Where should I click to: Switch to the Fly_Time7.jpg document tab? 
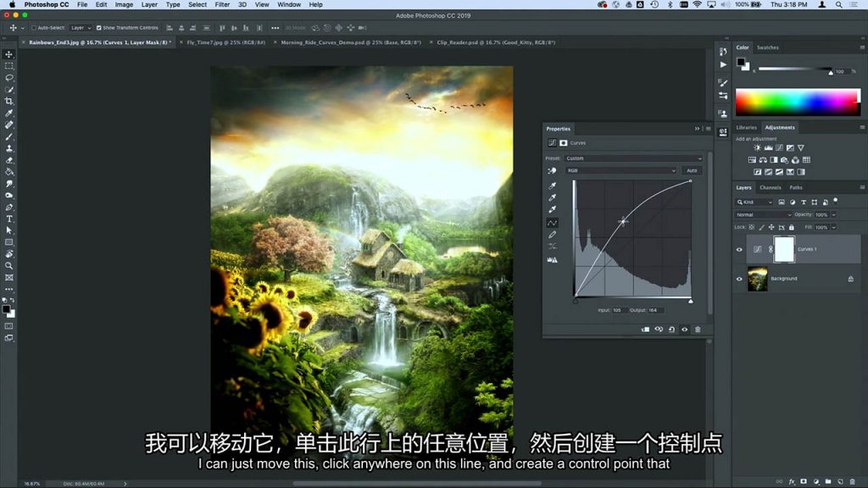click(225, 42)
